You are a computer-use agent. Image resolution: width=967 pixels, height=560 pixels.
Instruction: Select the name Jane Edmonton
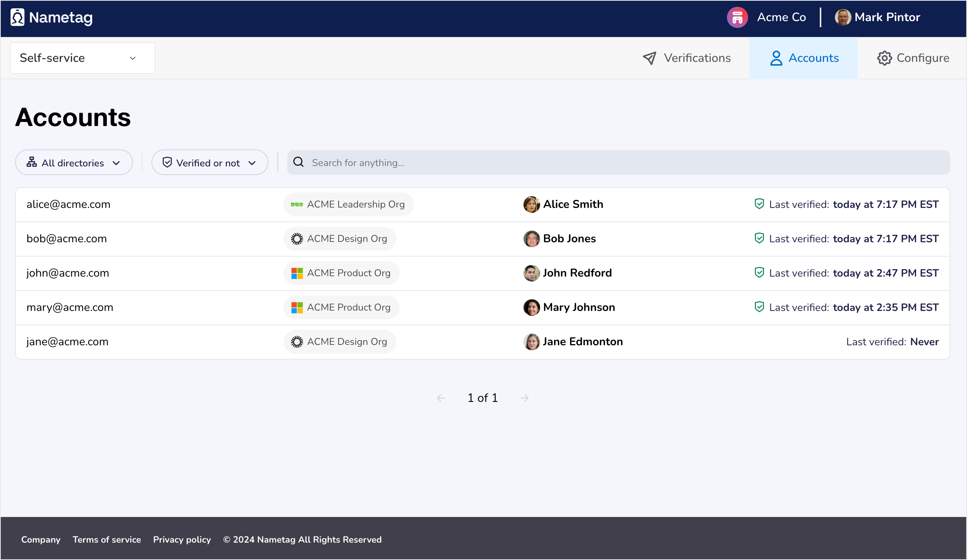coord(583,342)
